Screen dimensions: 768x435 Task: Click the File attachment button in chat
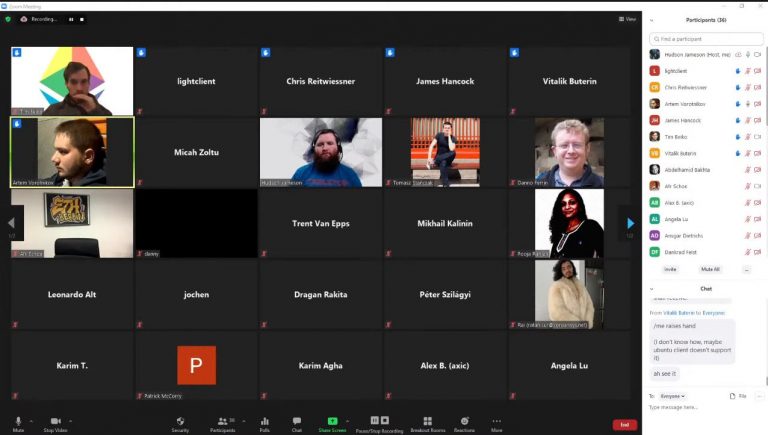[x=738, y=396]
